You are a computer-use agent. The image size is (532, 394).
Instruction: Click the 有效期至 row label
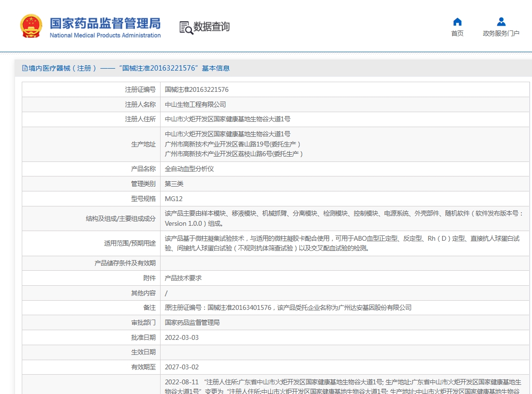pyautogui.click(x=143, y=367)
